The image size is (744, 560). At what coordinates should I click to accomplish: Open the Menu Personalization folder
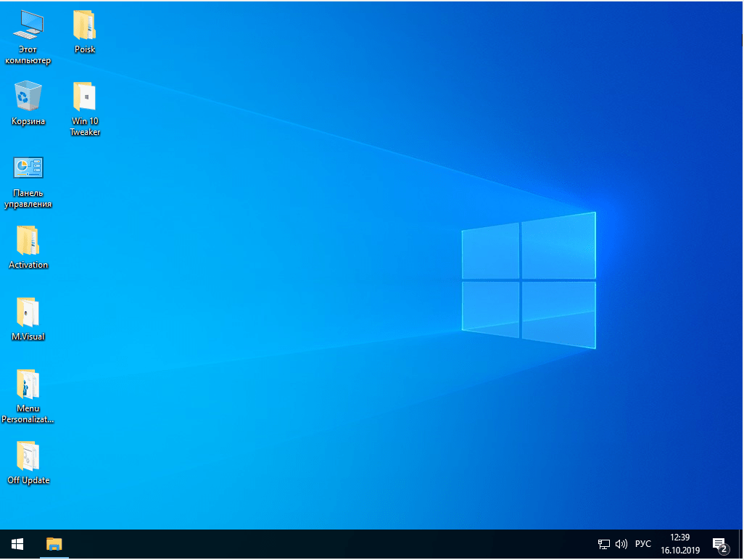point(28,383)
